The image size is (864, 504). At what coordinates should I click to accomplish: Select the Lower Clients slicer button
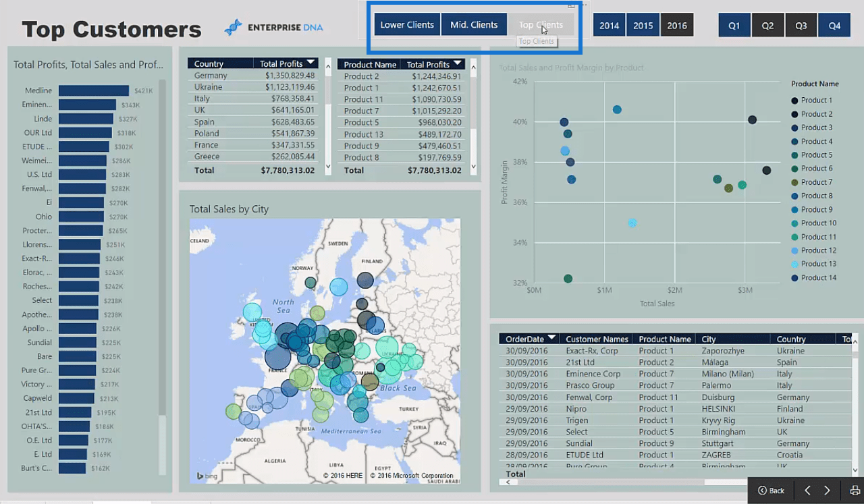pos(407,25)
